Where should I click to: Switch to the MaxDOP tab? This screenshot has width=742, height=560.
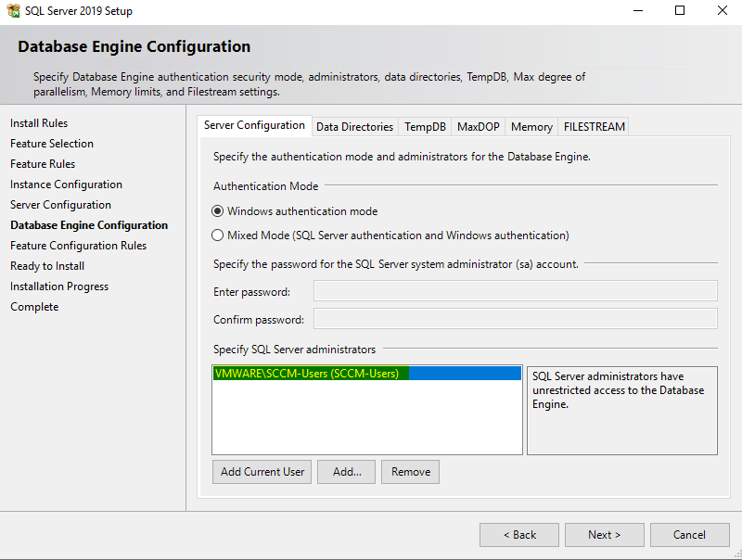pos(478,126)
